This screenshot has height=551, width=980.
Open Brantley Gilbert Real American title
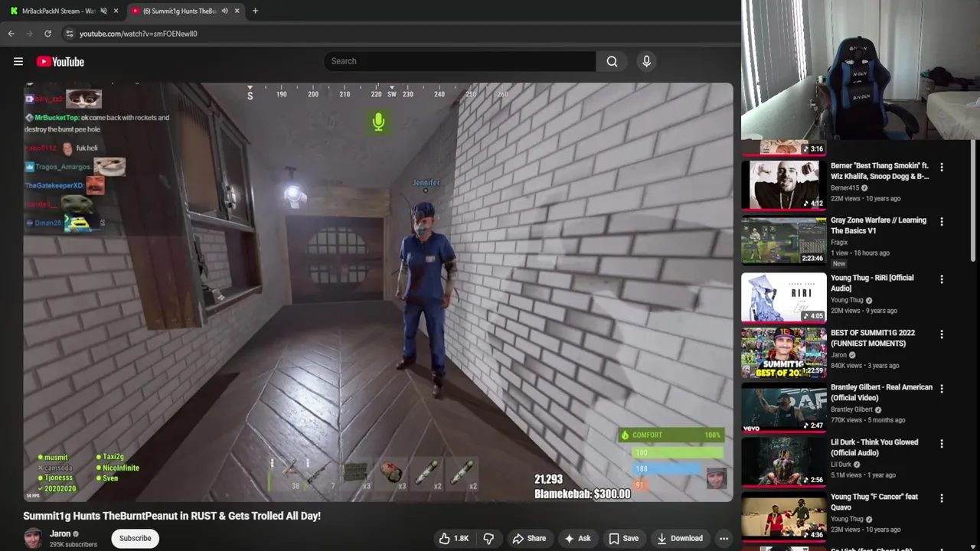[x=881, y=392]
